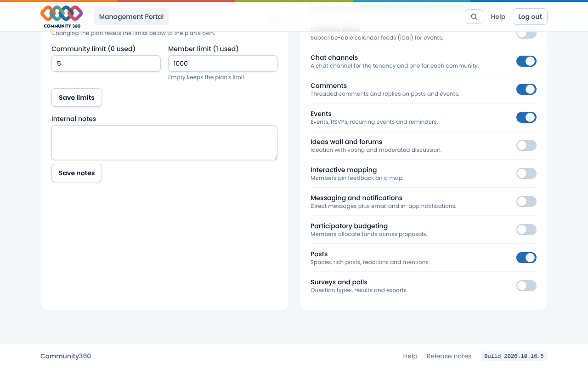Enable the Surveys and polls toggle
This screenshot has height=368, width=588.
(x=526, y=286)
